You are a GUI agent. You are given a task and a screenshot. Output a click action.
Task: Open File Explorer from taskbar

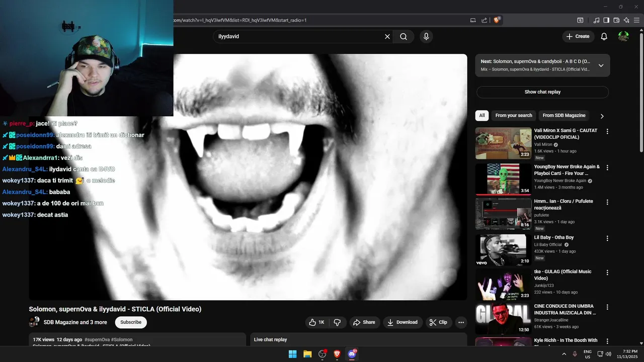[307, 354]
